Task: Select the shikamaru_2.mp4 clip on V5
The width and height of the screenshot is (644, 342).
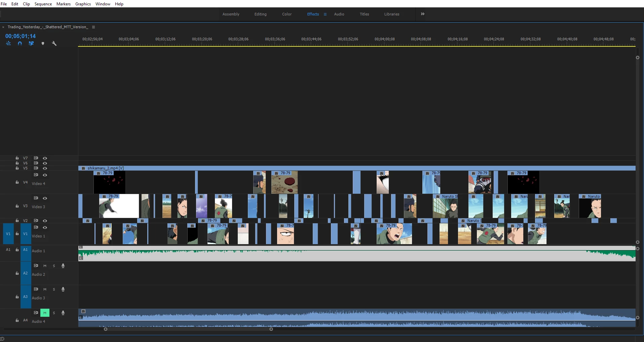Action: (357, 168)
